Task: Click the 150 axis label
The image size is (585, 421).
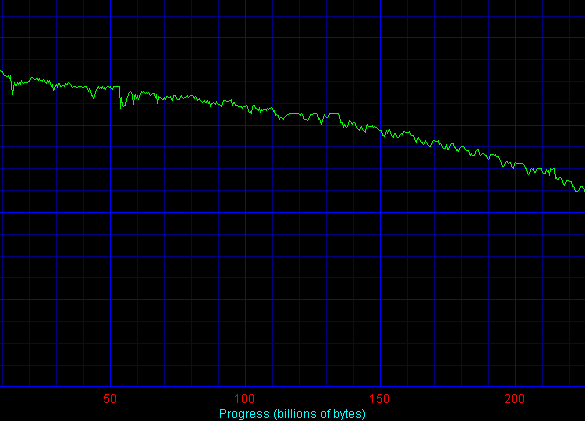Action: click(380, 399)
